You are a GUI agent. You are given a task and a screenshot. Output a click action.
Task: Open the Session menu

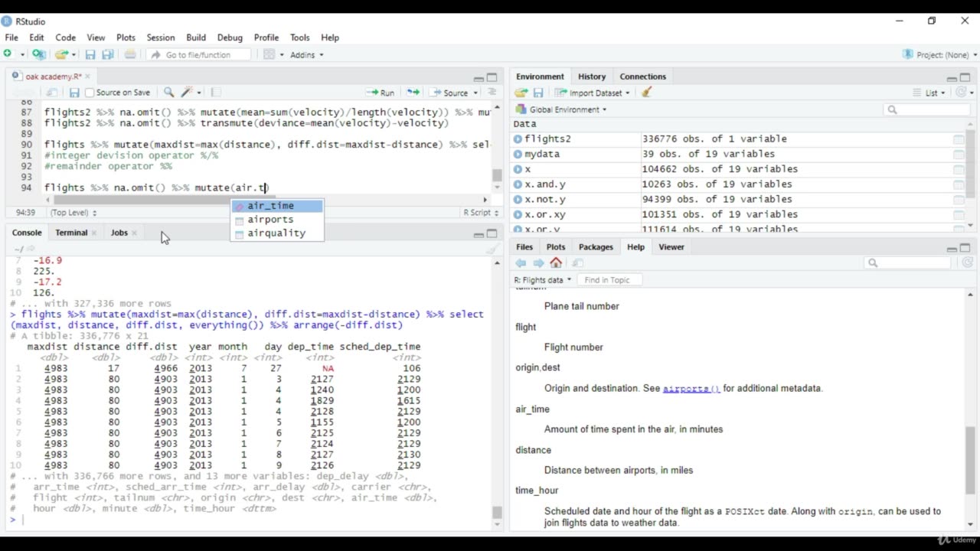pyautogui.click(x=161, y=37)
